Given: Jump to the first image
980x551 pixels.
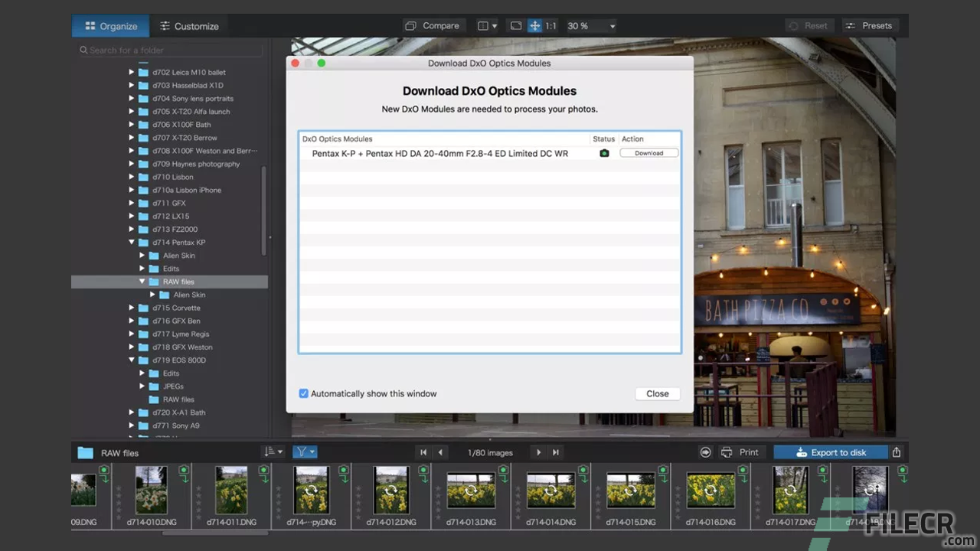Looking at the screenshot, I should tap(423, 452).
